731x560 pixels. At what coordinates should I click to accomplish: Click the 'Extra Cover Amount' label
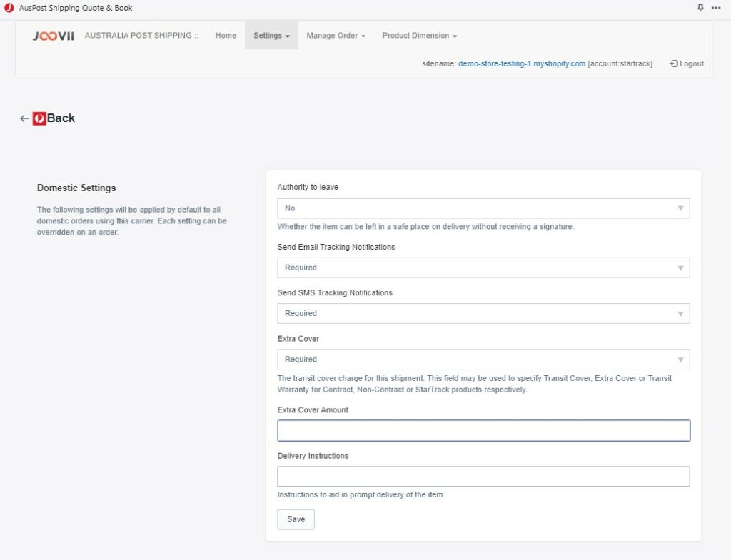coord(313,410)
